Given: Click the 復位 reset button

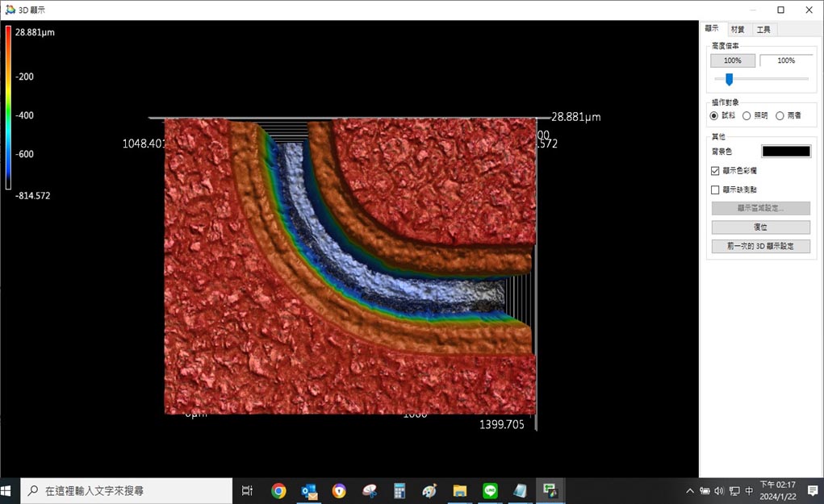Looking at the screenshot, I should 760,227.
